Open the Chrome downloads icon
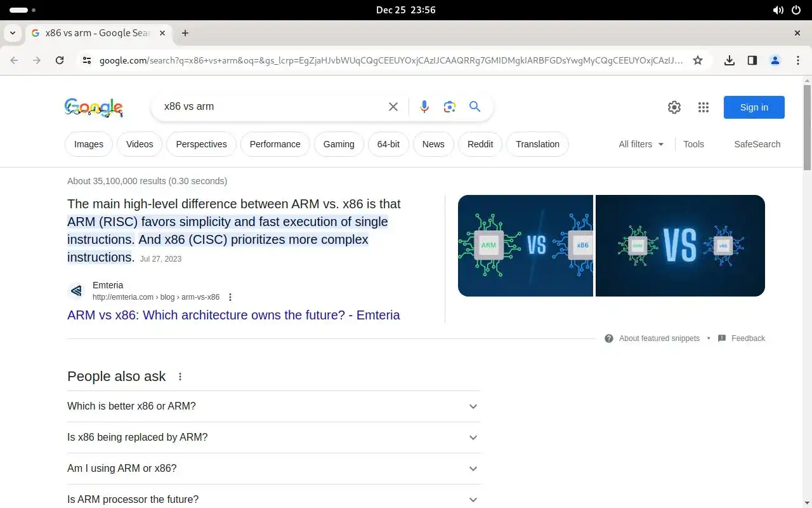Screen dimensions: 812x508 pos(730,60)
